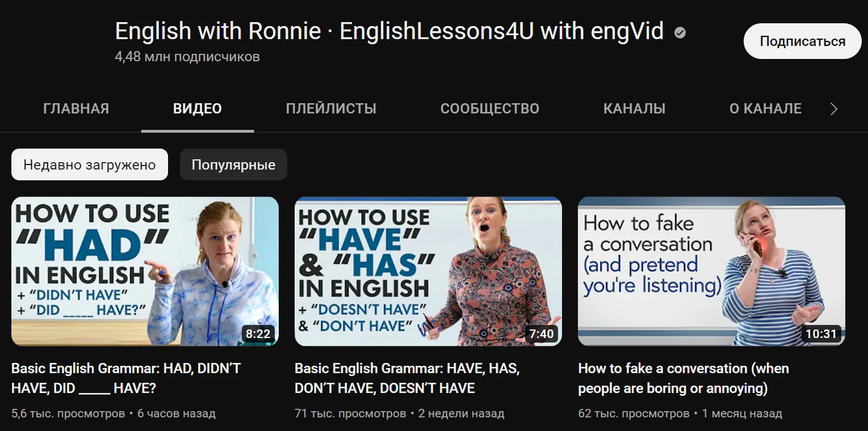The width and height of the screenshot is (868, 431).
Task: Open the КАНАЛЫ tab
Action: click(x=634, y=108)
